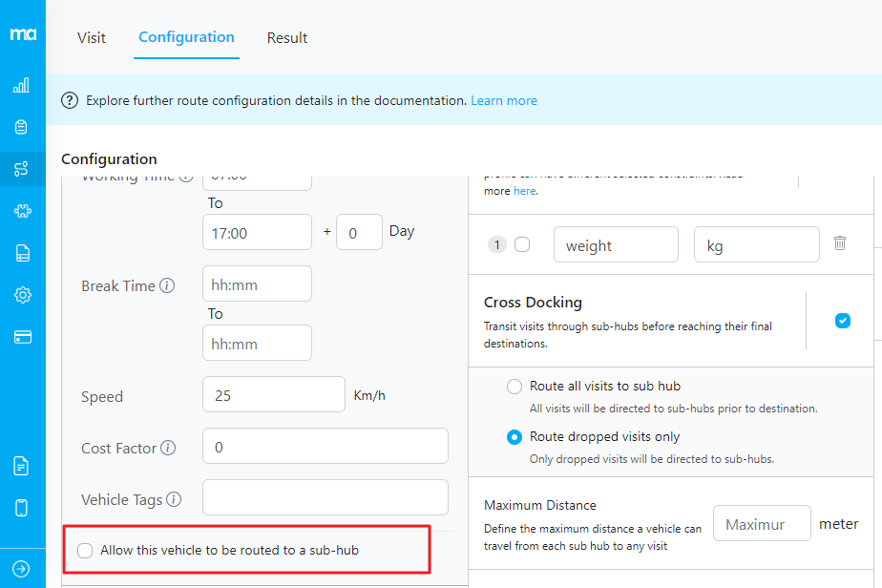Click the Speed input field

pos(273,394)
